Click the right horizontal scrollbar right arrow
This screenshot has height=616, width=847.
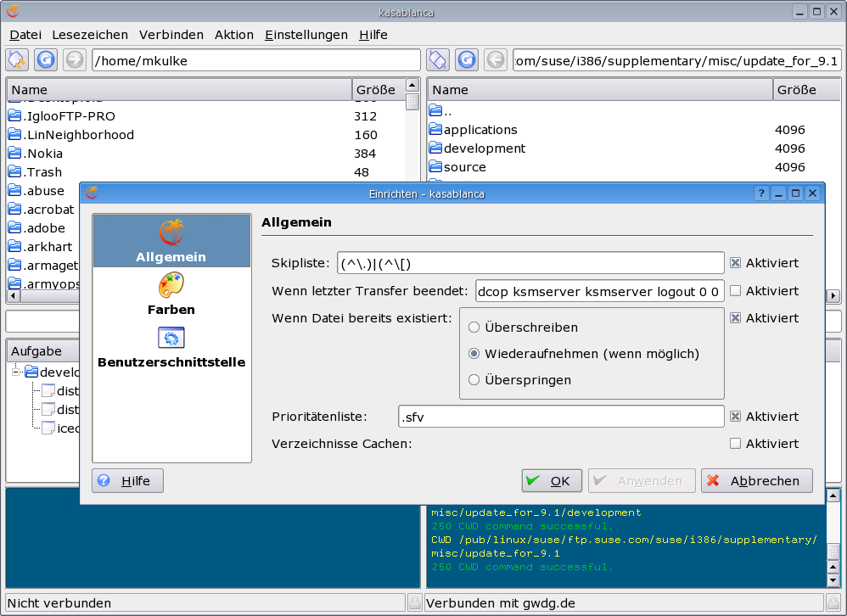833,295
